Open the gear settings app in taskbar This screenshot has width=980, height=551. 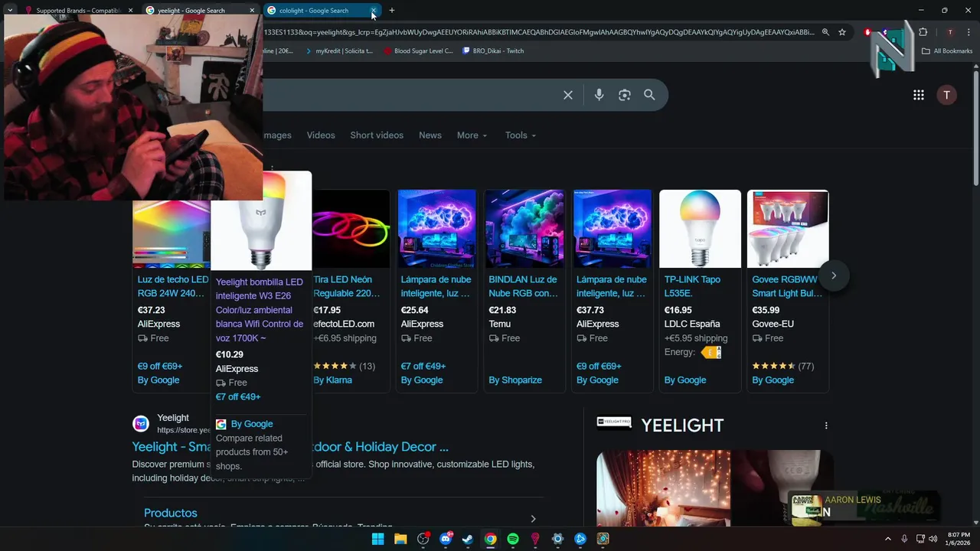click(557, 539)
